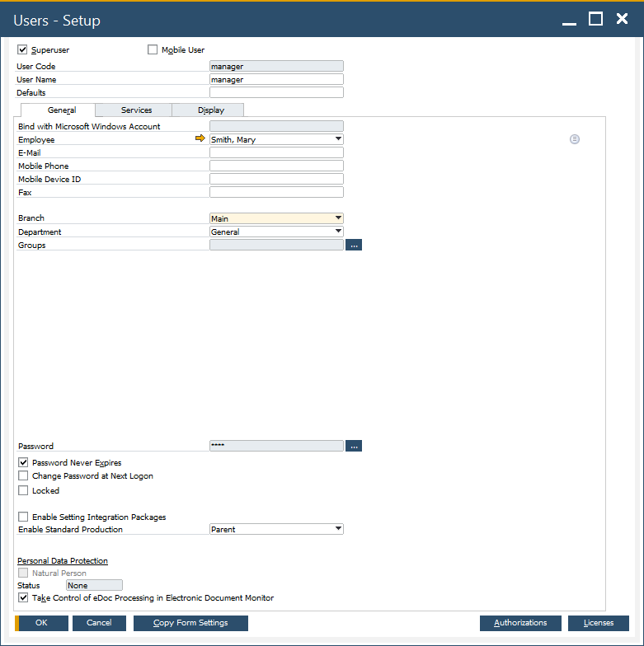This screenshot has height=646, width=644.
Task: Toggle Password Never Expires checkbox
Action: click(23, 463)
